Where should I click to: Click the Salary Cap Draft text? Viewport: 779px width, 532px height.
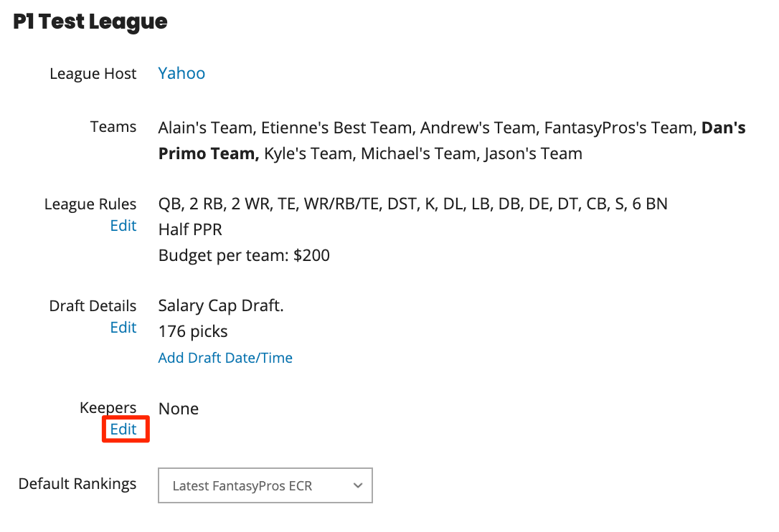pos(221,305)
